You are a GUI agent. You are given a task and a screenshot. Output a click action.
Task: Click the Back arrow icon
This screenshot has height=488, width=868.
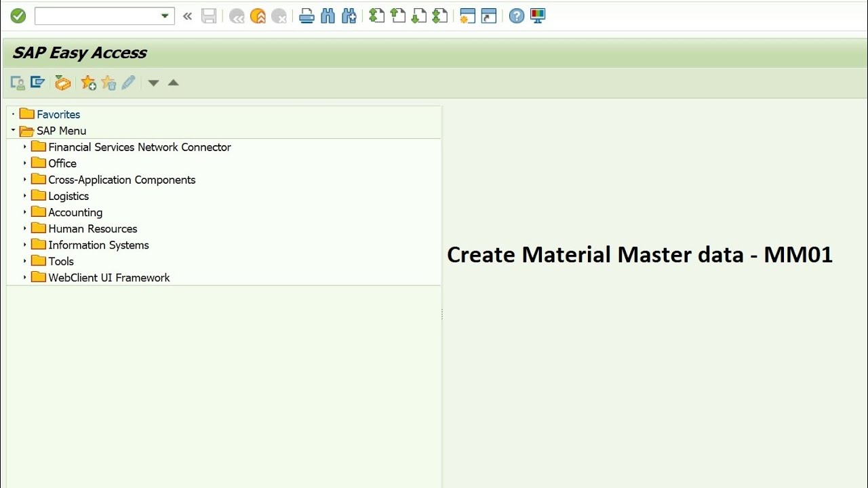(x=237, y=16)
